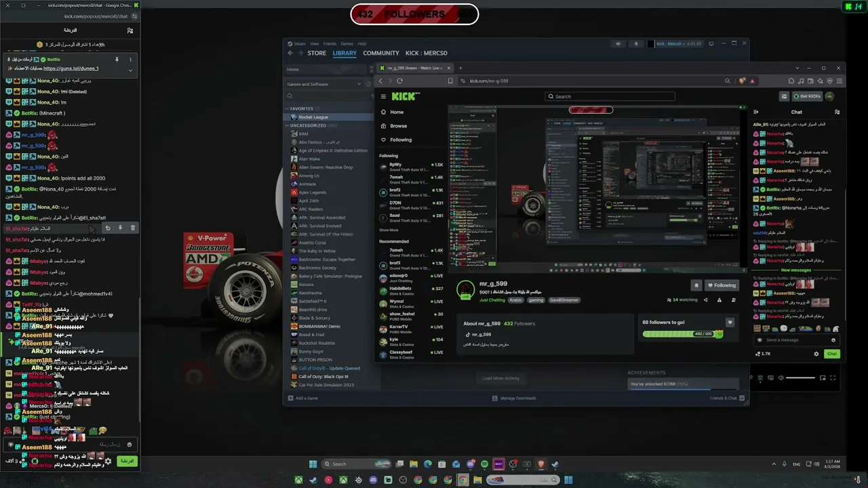This screenshot has height=488, width=868.
Task: Click the Arabic tag
Action: click(516, 300)
